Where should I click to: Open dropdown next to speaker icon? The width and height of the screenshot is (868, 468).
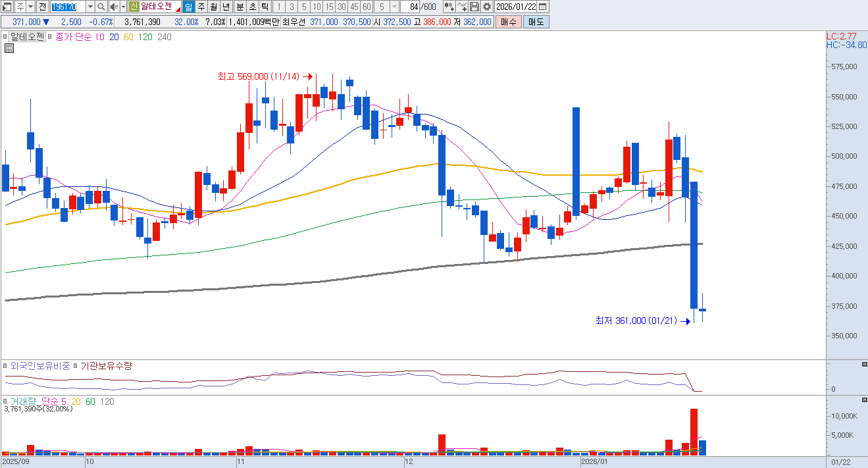pyautogui.click(x=123, y=7)
